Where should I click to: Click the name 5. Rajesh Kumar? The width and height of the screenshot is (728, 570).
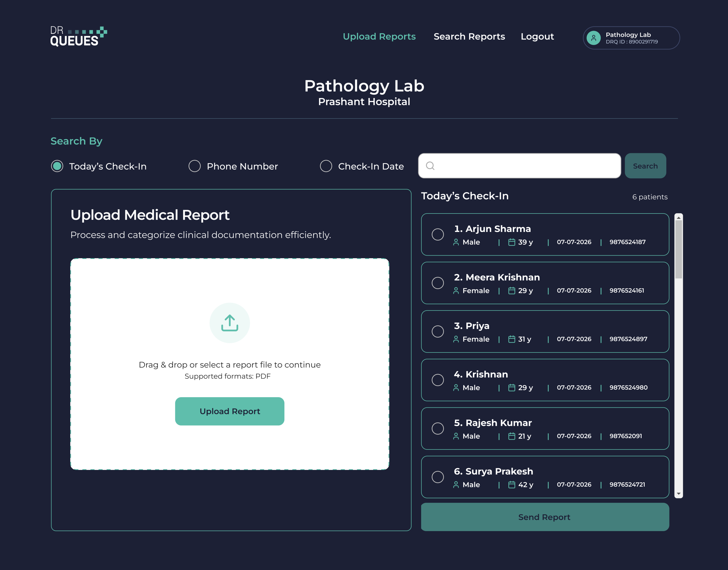[493, 423]
